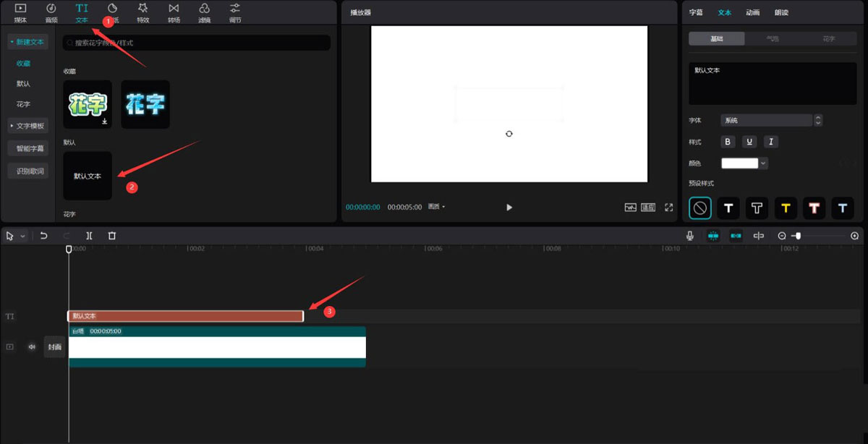Zoom in the timeline

(x=855, y=236)
